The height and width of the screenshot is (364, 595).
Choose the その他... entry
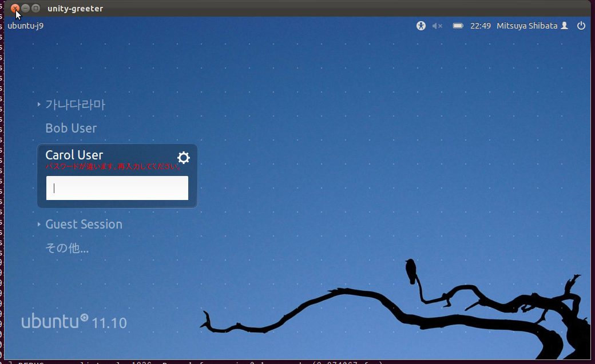tap(67, 248)
